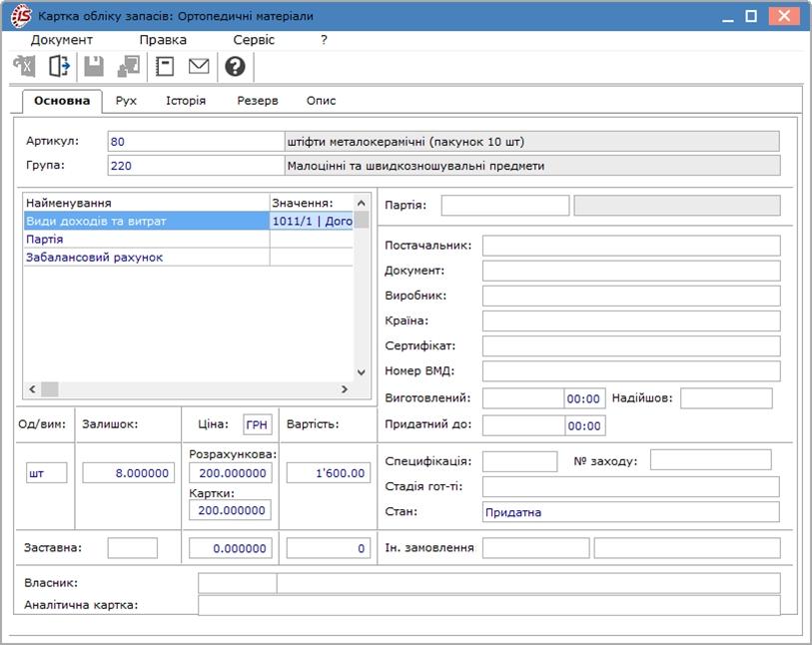812x645 pixels.
Task: Open help via question mark icon
Action: click(x=235, y=66)
